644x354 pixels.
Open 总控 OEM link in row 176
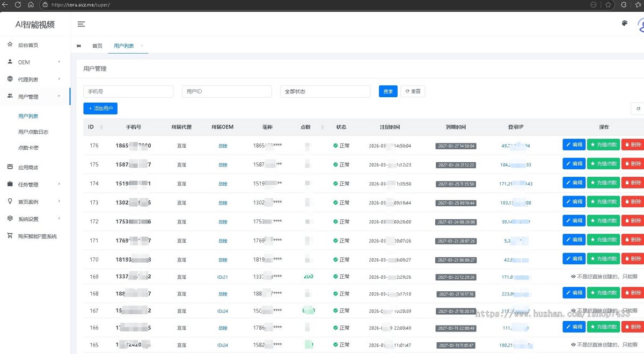[x=223, y=146]
